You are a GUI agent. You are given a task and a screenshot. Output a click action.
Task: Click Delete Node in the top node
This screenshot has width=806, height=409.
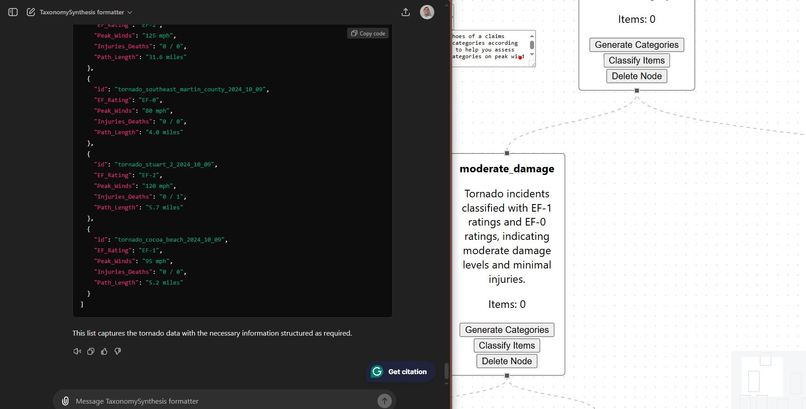pos(636,76)
